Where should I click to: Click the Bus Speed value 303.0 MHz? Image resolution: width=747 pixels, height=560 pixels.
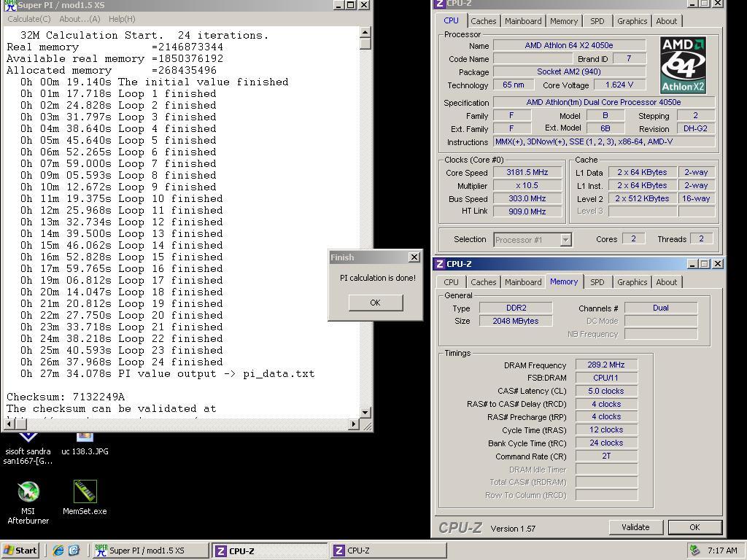tap(527, 198)
